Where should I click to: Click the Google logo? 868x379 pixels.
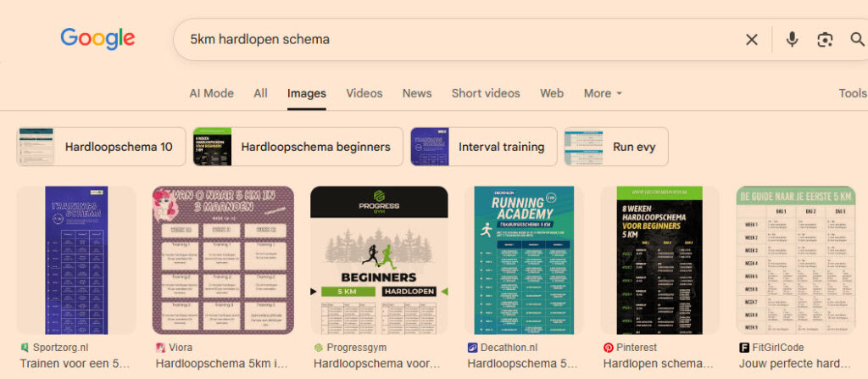pos(97,39)
